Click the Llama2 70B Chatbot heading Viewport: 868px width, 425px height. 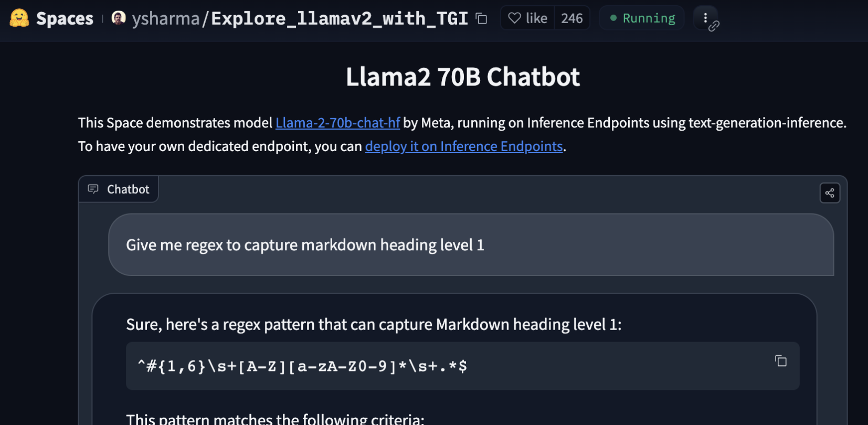(462, 77)
